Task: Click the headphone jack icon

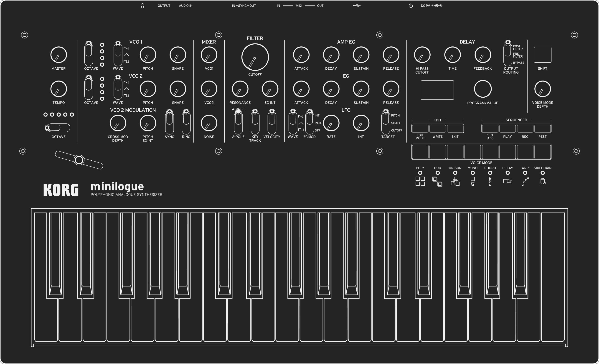Action: point(142,6)
